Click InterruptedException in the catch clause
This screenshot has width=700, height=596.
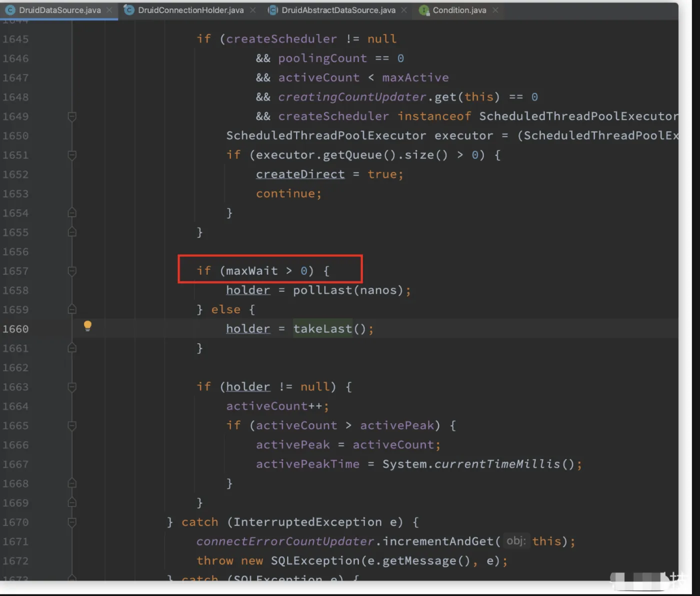click(307, 522)
